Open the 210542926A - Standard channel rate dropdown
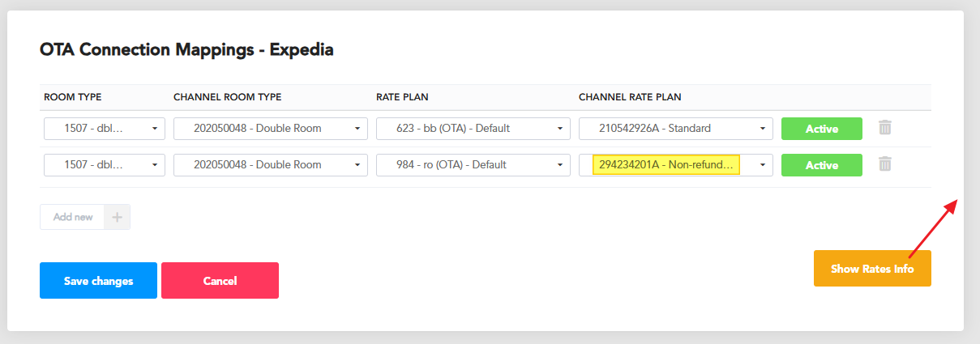Image resolution: width=980 pixels, height=344 pixels. [x=676, y=129]
